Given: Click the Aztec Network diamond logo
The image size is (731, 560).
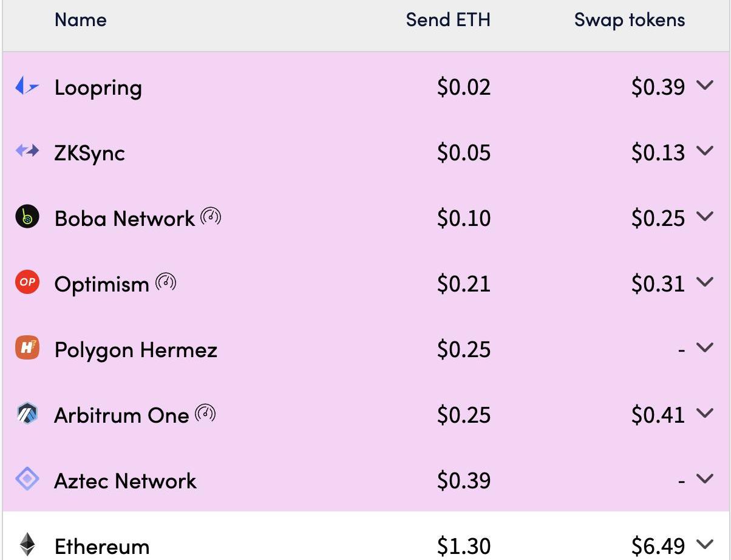Looking at the screenshot, I should [27, 479].
